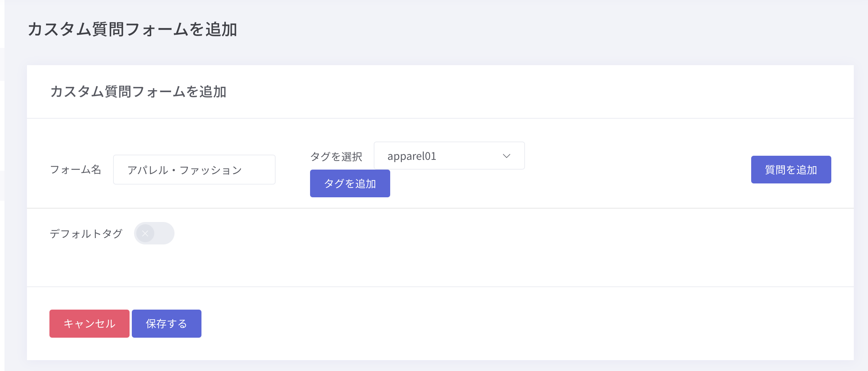Click the card header カスタム質問フォームを追加
This screenshot has width=868, height=371.
pyautogui.click(x=138, y=92)
